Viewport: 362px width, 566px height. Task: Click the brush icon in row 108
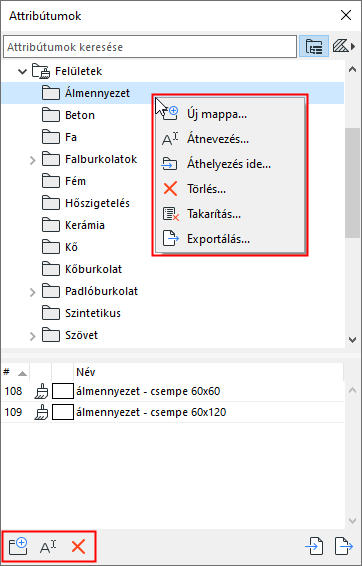(x=41, y=391)
